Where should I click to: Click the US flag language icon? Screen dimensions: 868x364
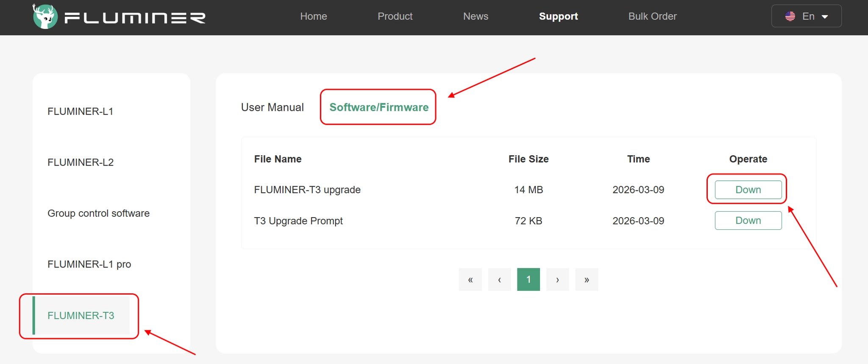790,17
